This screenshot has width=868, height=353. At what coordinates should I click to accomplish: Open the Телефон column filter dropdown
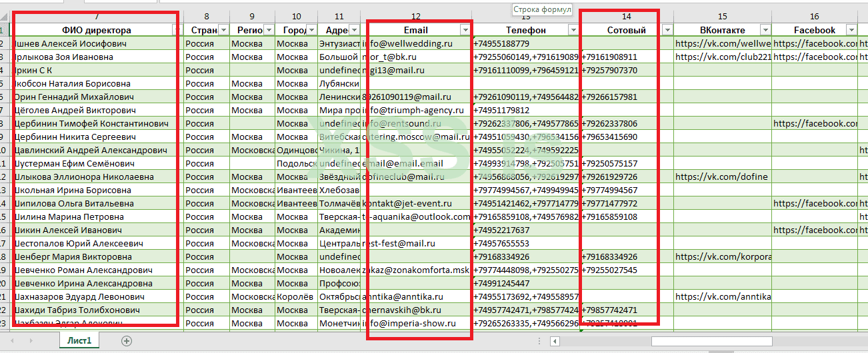(x=573, y=30)
